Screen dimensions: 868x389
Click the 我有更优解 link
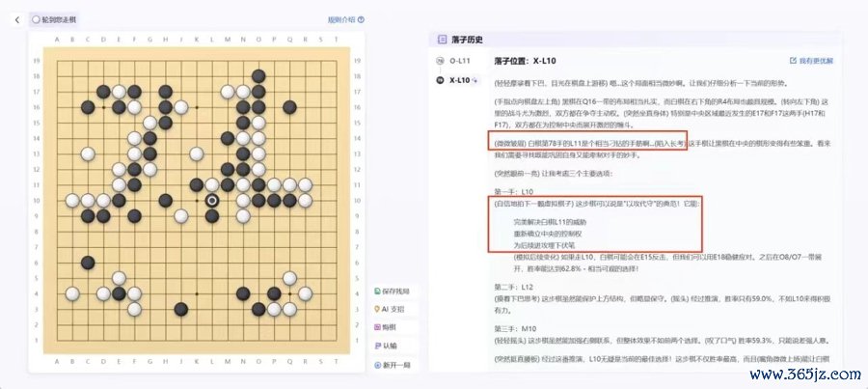816,61
